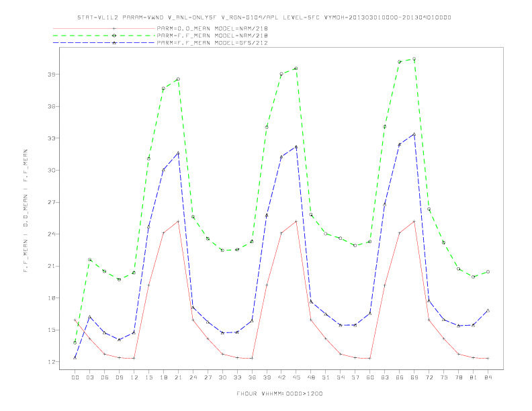Click y-axis tick value 30
532x411 pixels.
[x=52, y=170]
